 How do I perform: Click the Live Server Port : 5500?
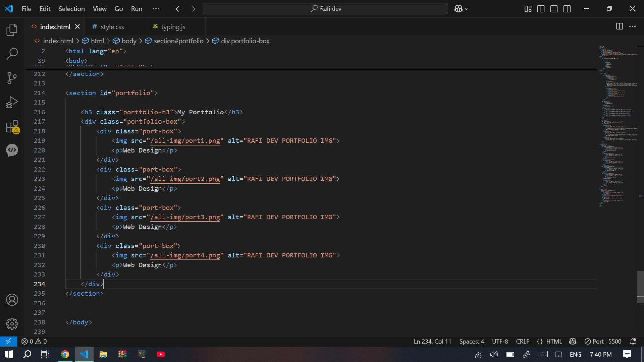pyautogui.click(x=603, y=342)
